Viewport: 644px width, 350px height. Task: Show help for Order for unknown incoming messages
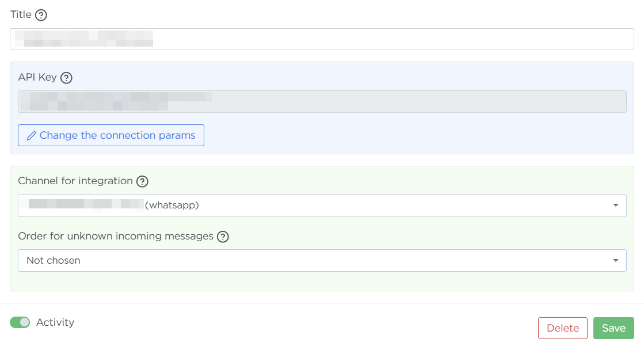[x=223, y=237]
